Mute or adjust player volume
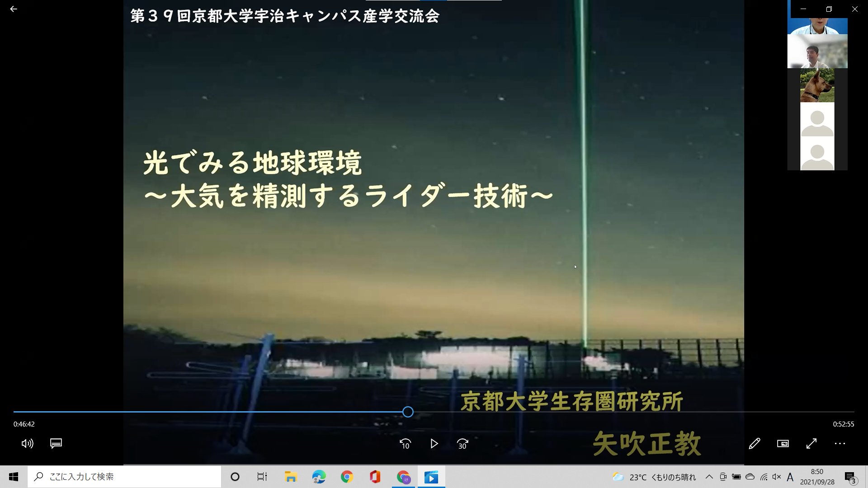 pos(28,444)
